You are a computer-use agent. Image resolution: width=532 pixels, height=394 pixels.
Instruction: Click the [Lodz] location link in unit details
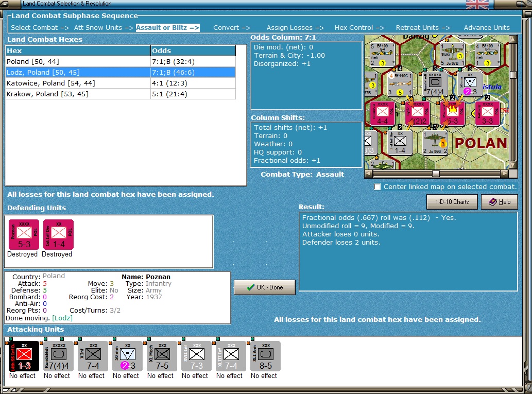point(62,318)
